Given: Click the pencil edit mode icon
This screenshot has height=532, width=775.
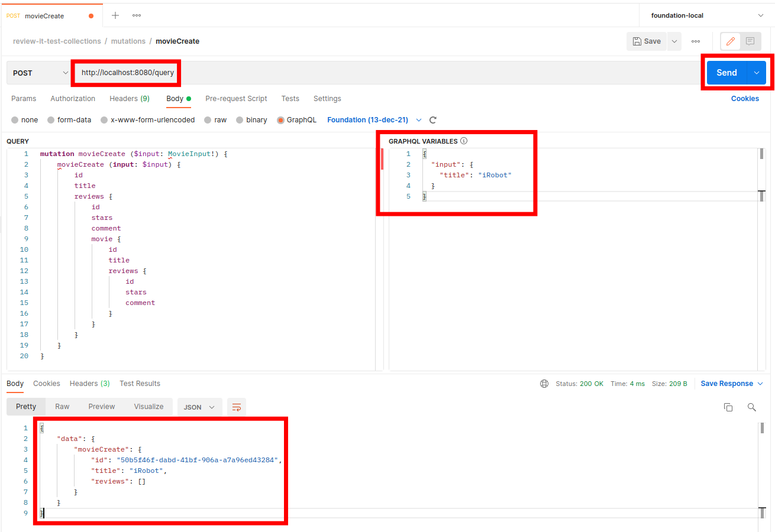Looking at the screenshot, I should 731,41.
